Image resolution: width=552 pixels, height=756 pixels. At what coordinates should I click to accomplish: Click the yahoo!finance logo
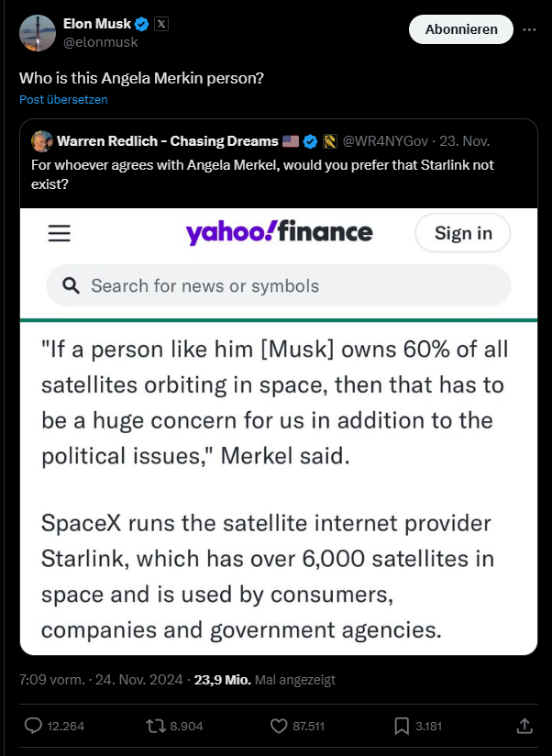coord(279,232)
